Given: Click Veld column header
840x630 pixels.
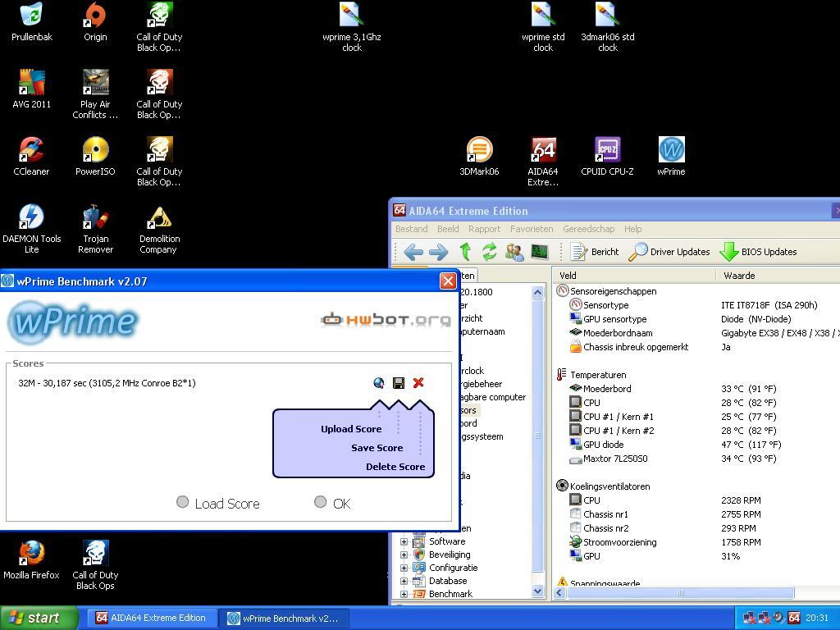Looking at the screenshot, I should tap(634, 276).
